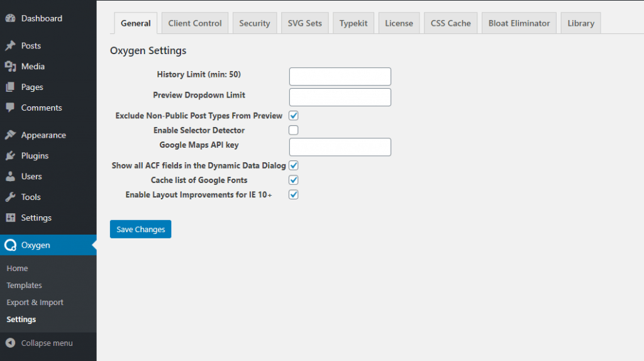Screen dimensions: 644x361
Task: Open Export & Import submenu link
Action: point(35,303)
